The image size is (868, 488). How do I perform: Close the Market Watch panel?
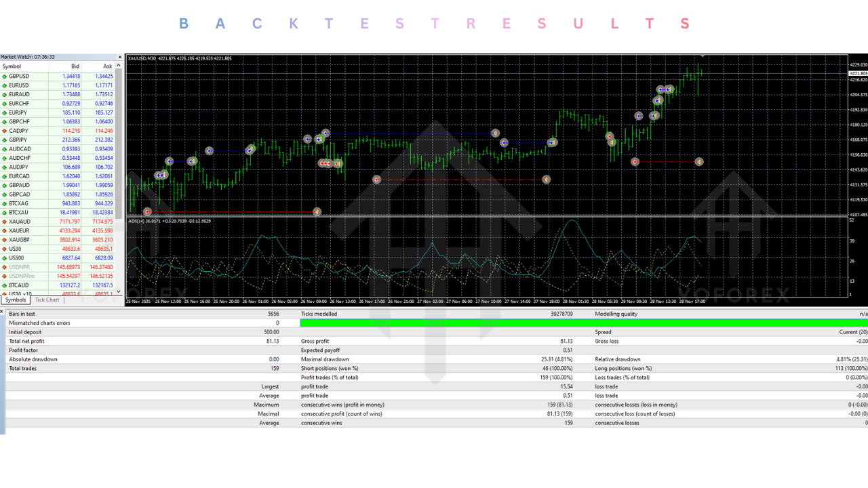[x=119, y=56]
